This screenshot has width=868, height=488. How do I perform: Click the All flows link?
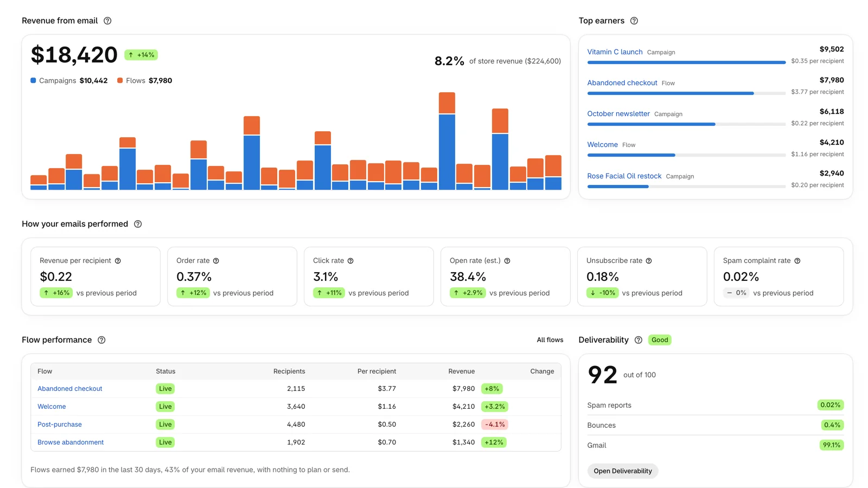pyautogui.click(x=550, y=340)
